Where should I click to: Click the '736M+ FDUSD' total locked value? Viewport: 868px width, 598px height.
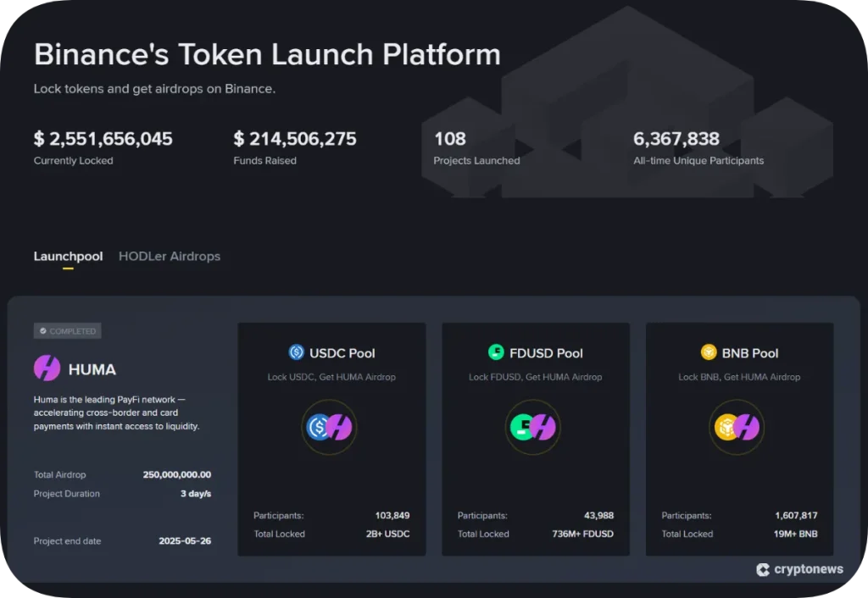pos(583,534)
